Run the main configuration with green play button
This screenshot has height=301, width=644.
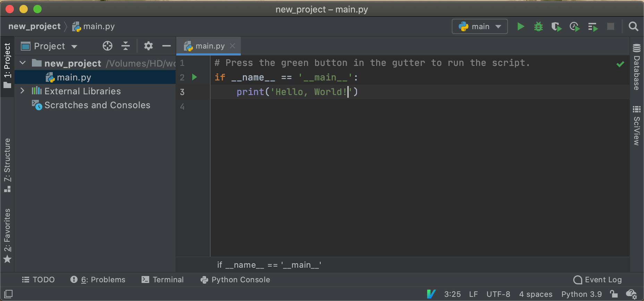[520, 27]
